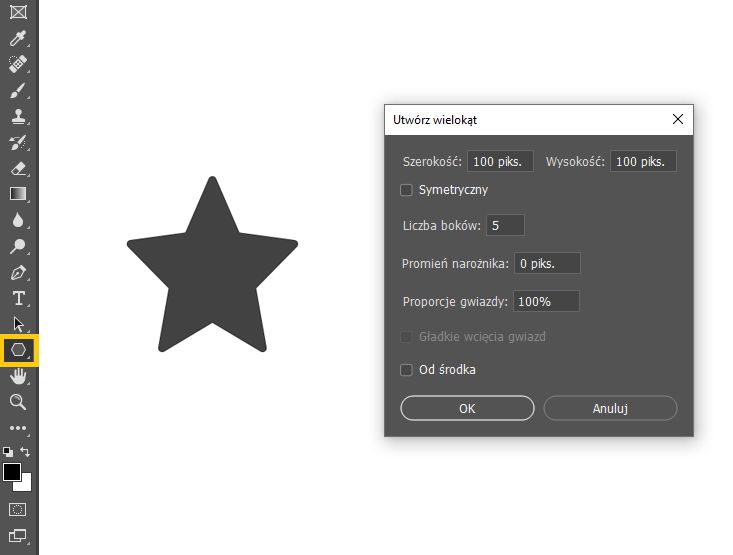The image size is (733, 555).
Task: Click the Liczba boków label
Action: point(442,226)
